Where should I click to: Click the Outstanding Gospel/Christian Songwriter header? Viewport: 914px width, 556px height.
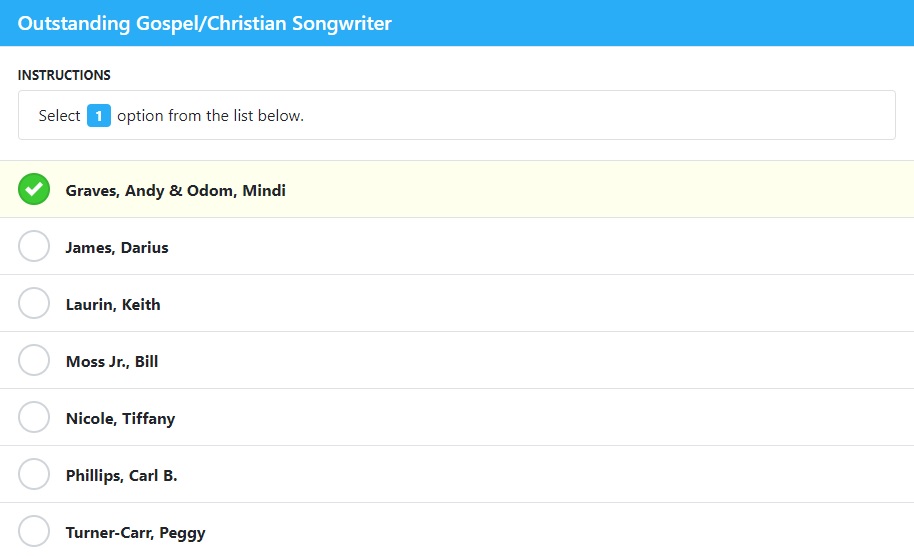point(205,23)
